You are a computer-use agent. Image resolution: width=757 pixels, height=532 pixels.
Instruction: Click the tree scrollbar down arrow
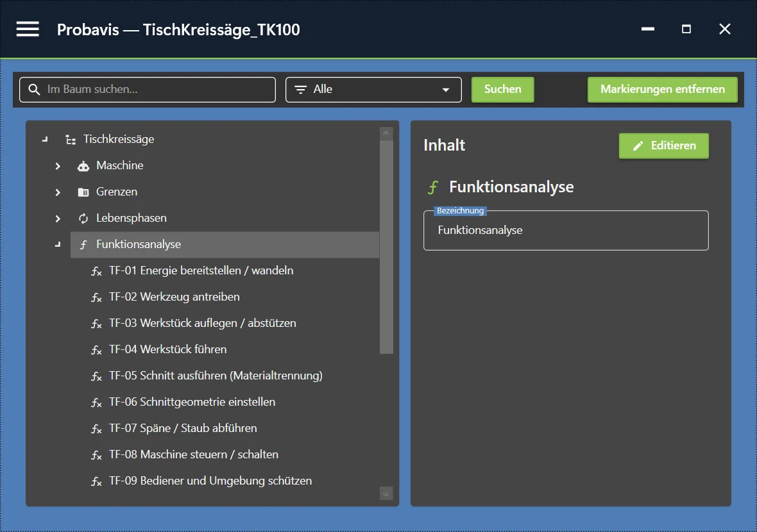coord(386,494)
